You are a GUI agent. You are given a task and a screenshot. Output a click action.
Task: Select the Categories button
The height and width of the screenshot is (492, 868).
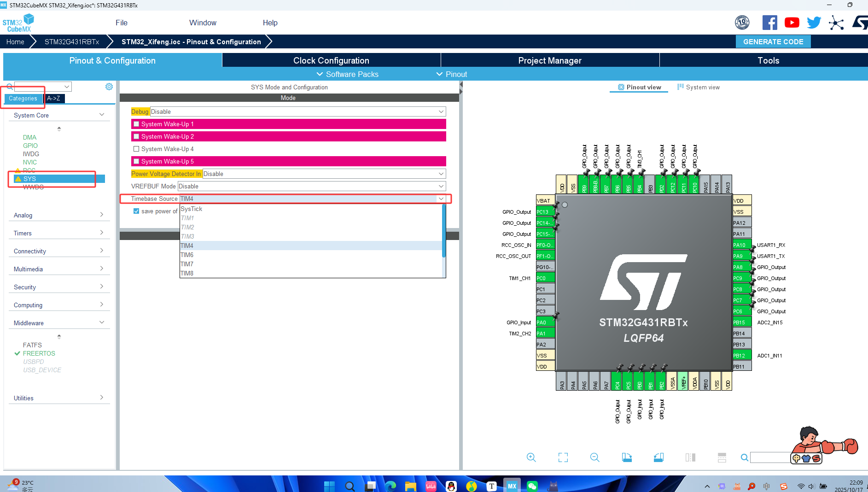pyautogui.click(x=23, y=98)
